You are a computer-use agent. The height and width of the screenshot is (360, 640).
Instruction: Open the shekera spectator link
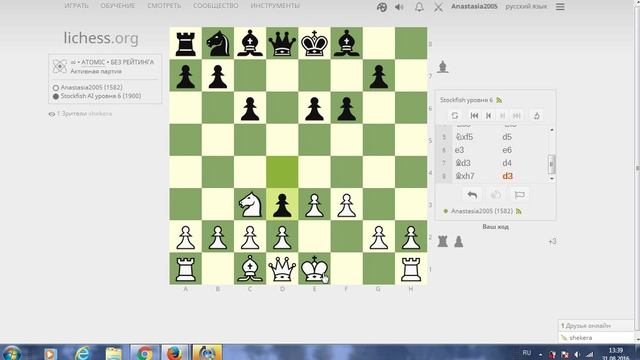[x=100, y=114]
